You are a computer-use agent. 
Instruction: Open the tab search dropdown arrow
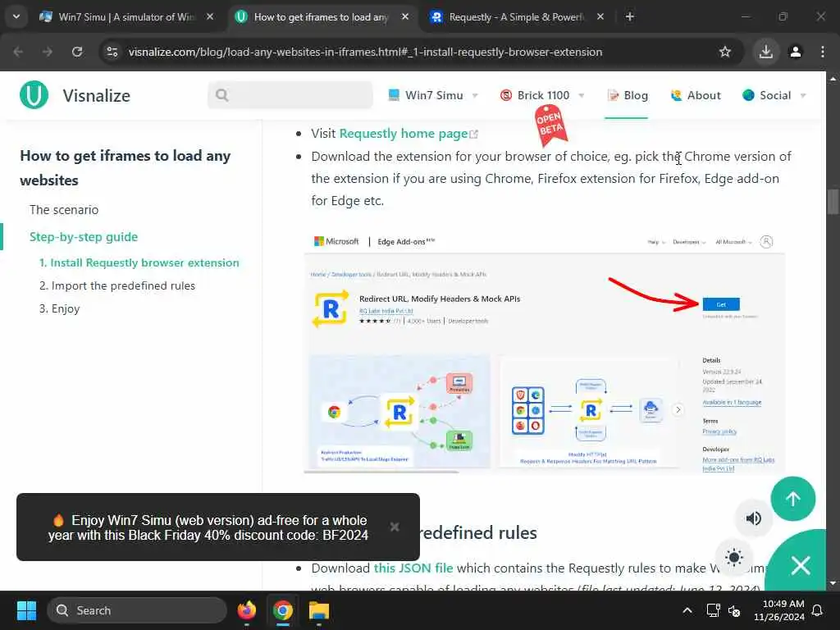pos(16,16)
